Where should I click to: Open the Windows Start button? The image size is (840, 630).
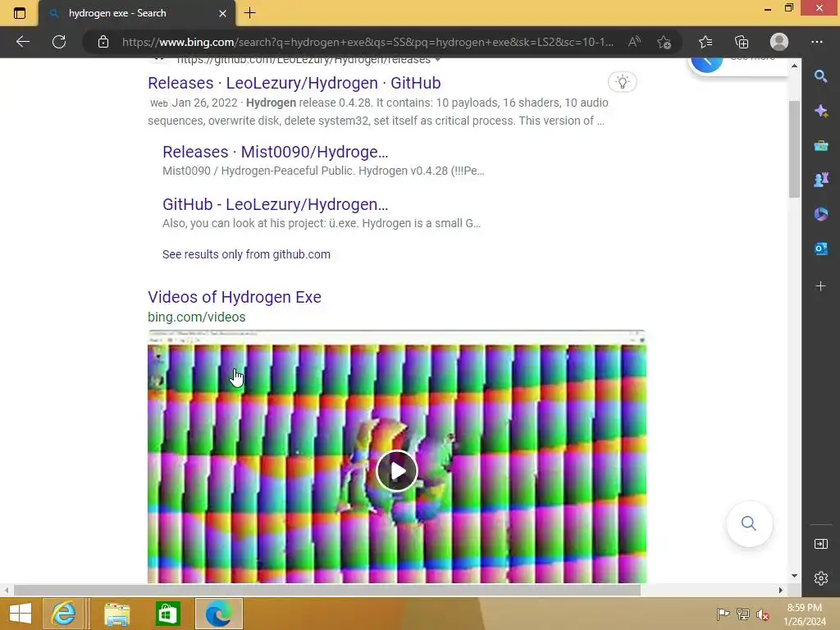(x=21, y=614)
